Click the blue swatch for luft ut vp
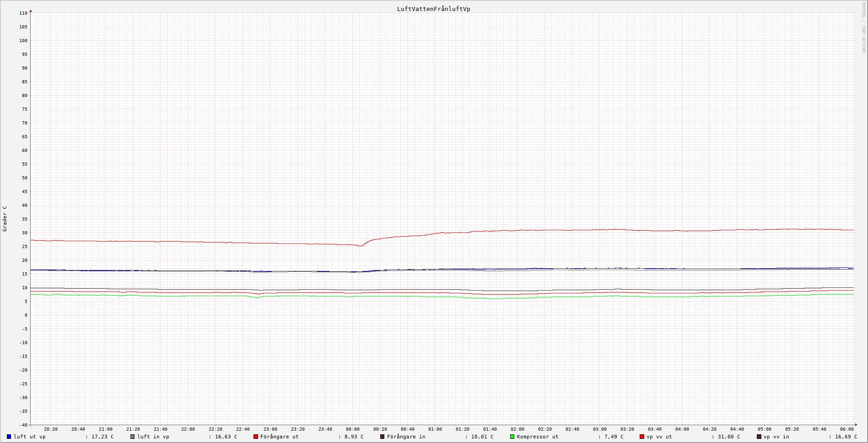 click(x=9, y=437)
